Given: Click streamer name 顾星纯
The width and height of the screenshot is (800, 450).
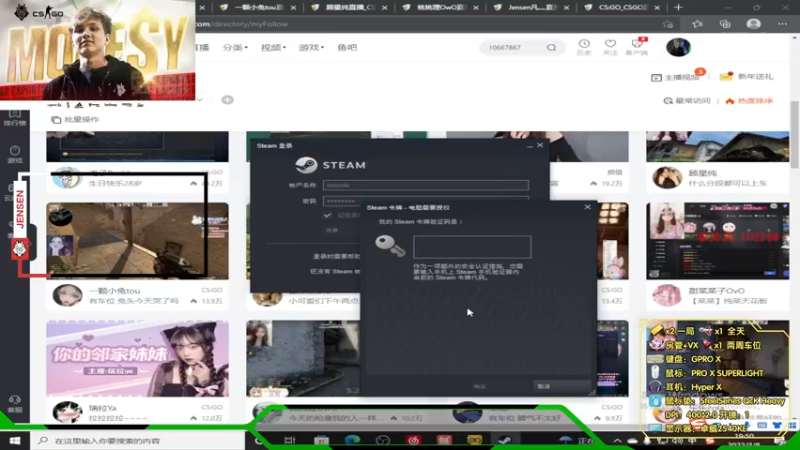Looking at the screenshot, I should [x=702, y=173].
